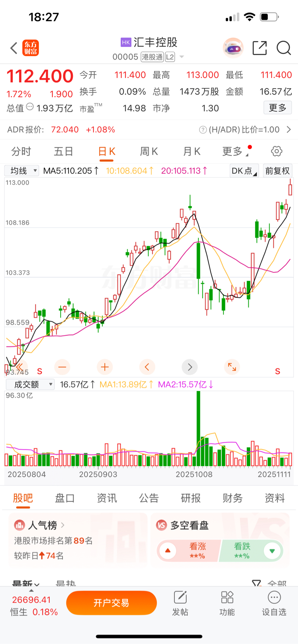
Task: Toggle 前复权 price adjustment
Action: click(277, 171)
